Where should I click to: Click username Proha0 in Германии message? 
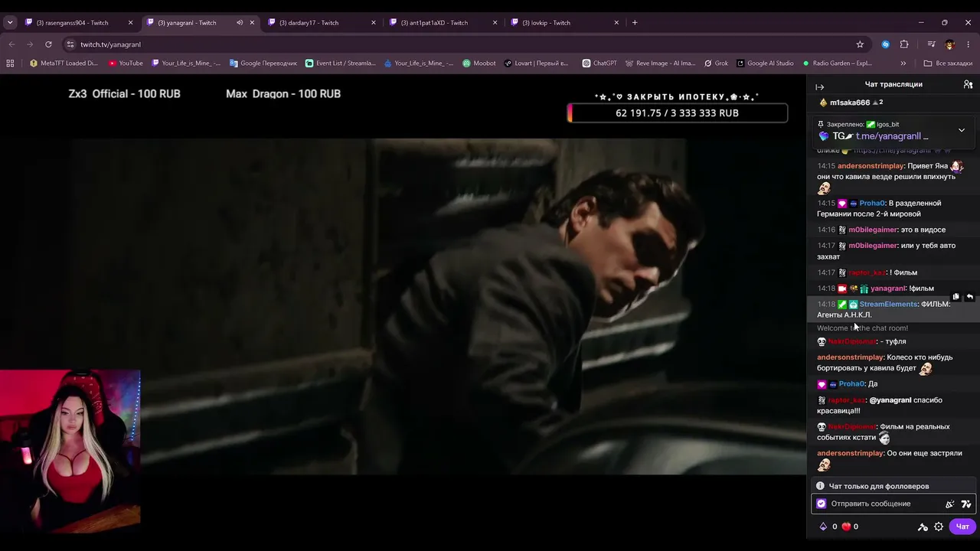[x=872, y=203]
